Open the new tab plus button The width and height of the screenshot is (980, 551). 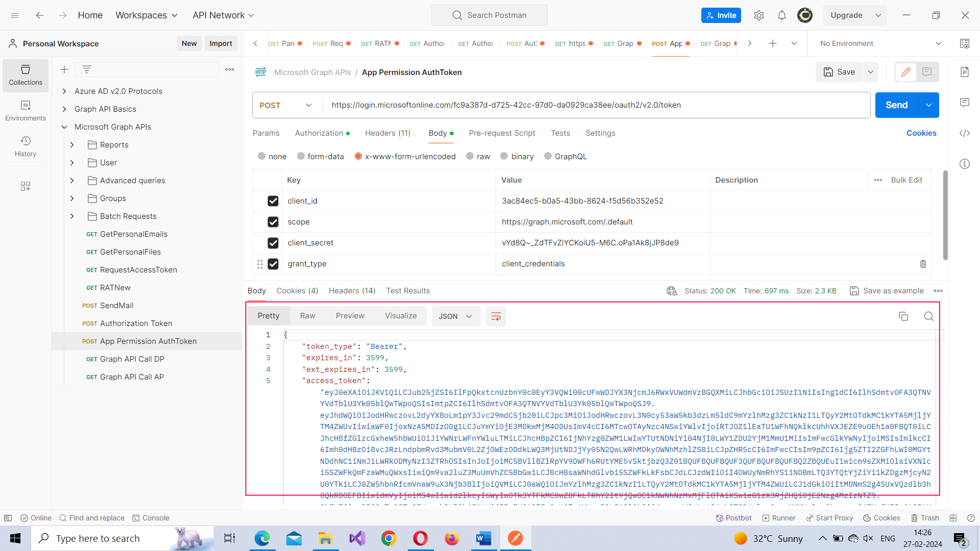773,43
